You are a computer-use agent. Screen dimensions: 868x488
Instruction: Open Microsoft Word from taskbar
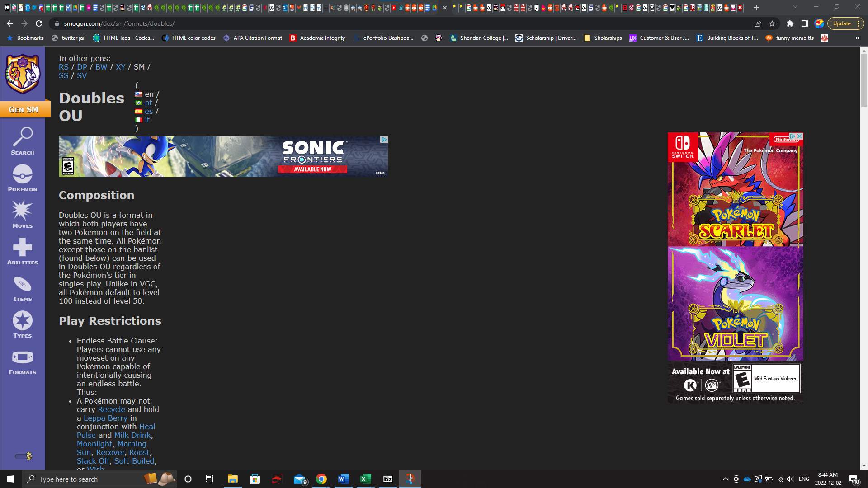[343, 479]
